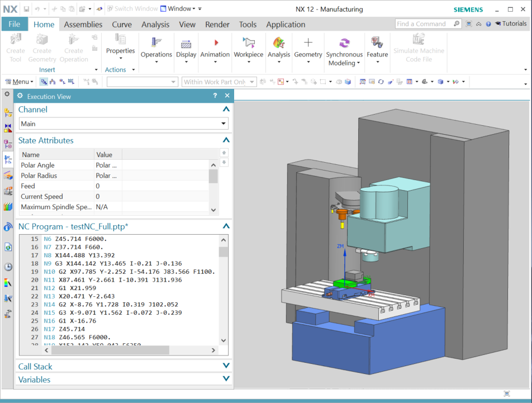The image size is (532, 403).
Task: Click Move Down arrow beside State Attributes table
Action: [x=224, y=162]
